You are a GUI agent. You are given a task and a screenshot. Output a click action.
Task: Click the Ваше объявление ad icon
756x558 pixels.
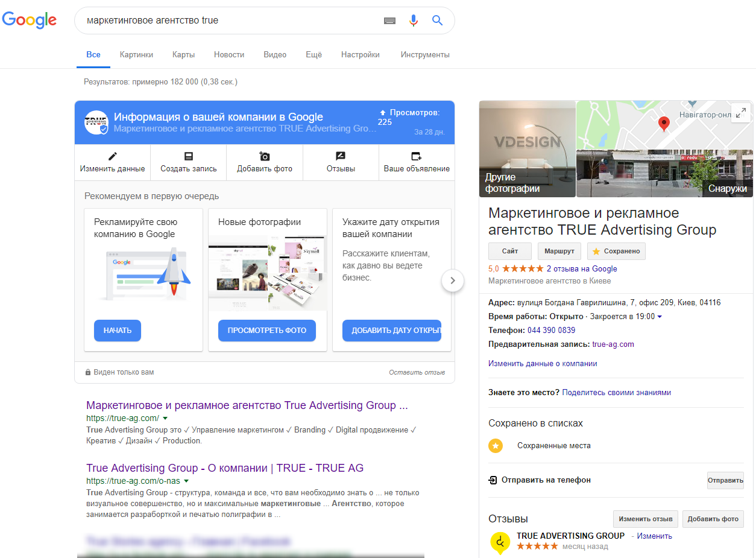click(x=417, y=156)
